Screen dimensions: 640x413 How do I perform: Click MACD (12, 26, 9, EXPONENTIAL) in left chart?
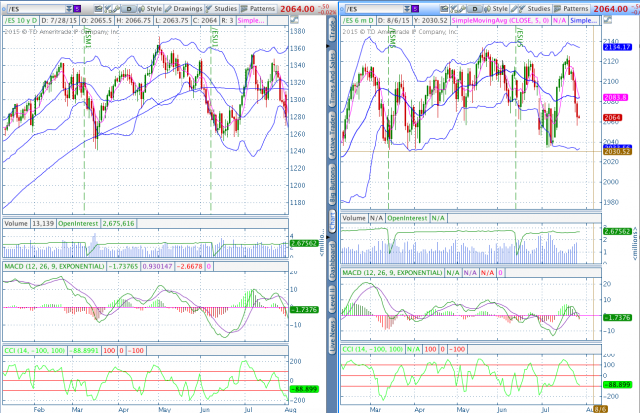click(54, 266)
